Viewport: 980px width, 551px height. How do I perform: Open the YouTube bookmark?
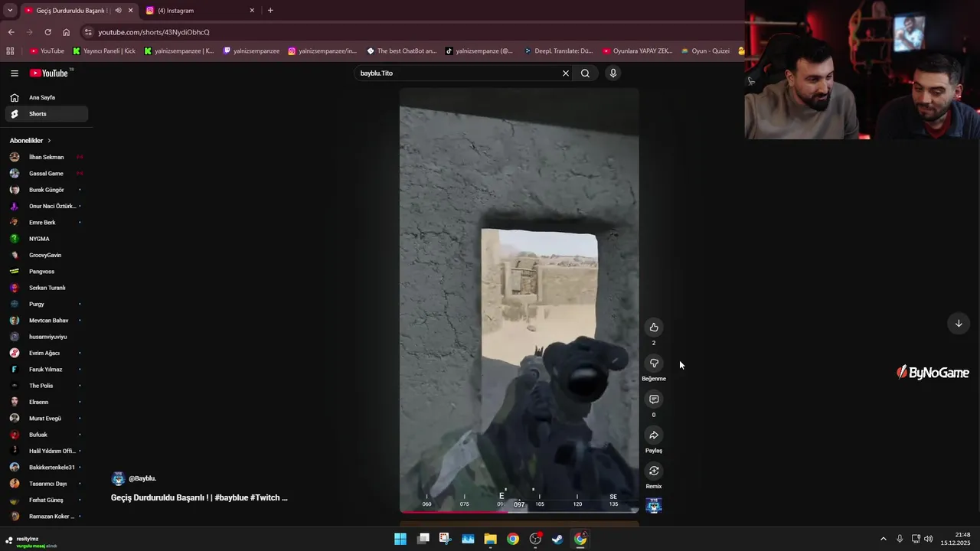pos(47,51)
